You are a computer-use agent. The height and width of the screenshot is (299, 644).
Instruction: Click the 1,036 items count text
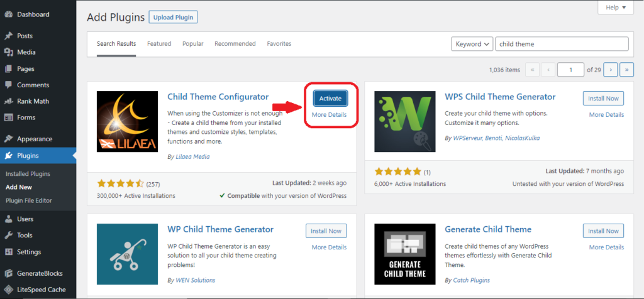click(505, 70)
